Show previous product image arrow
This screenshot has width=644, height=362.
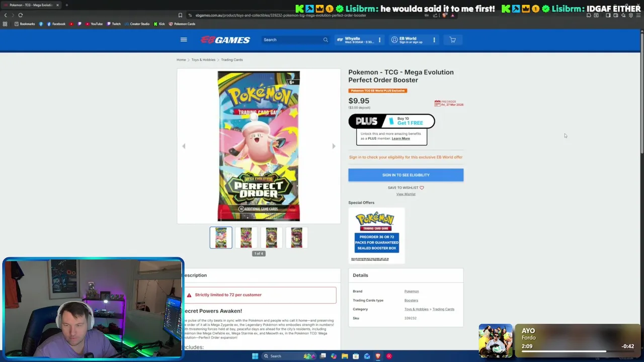click(x=184, y=146)
